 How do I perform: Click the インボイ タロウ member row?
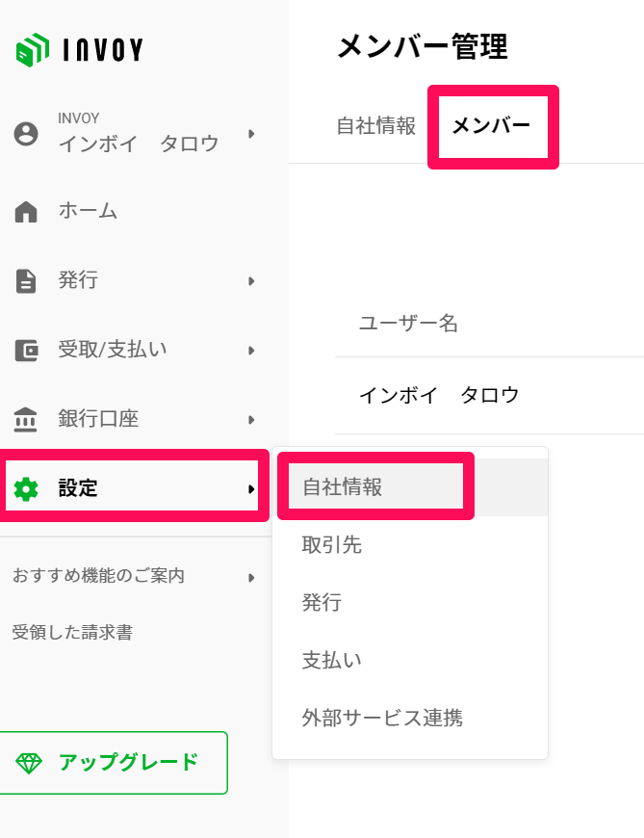(489, 396)
